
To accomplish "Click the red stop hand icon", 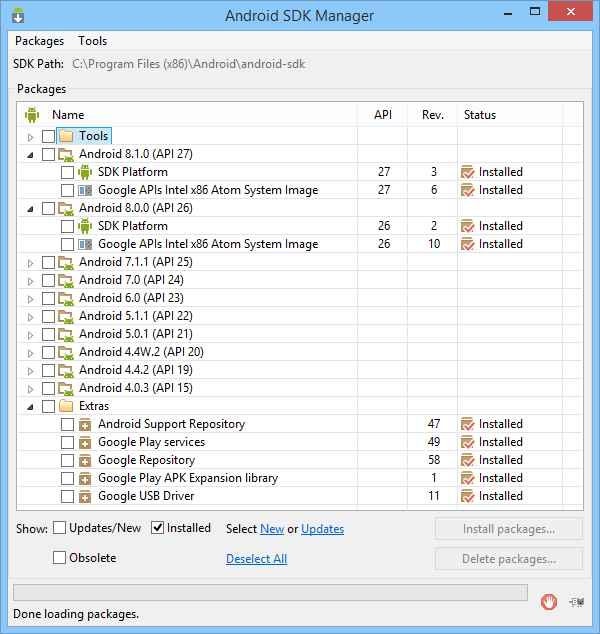I will click(x=549, y=602).
